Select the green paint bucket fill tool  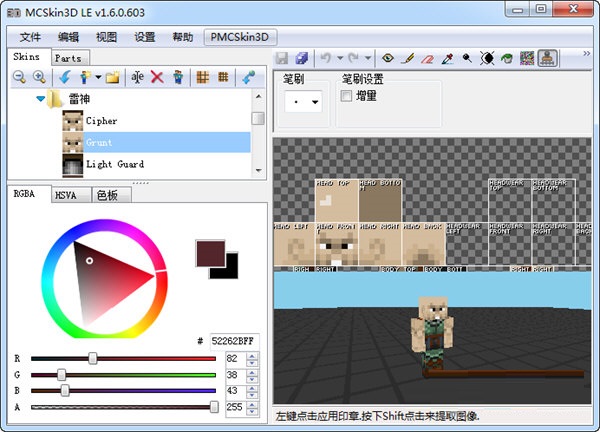tap(507, 58)
